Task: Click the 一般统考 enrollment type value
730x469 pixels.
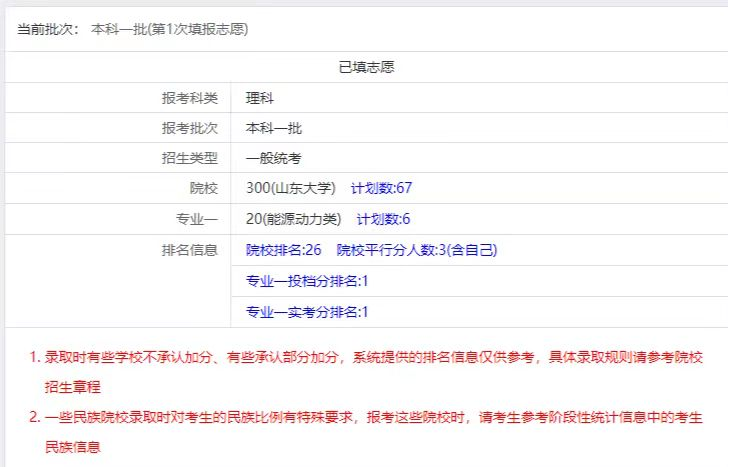Action: tap(273, 158)
